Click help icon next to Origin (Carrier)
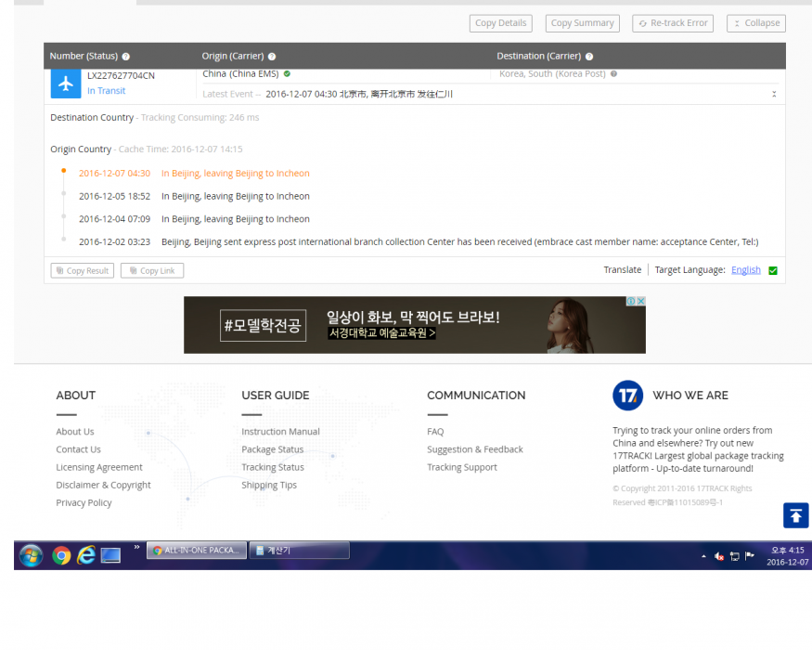The height and width of the screenshot is (650, 812). [272, 57]
